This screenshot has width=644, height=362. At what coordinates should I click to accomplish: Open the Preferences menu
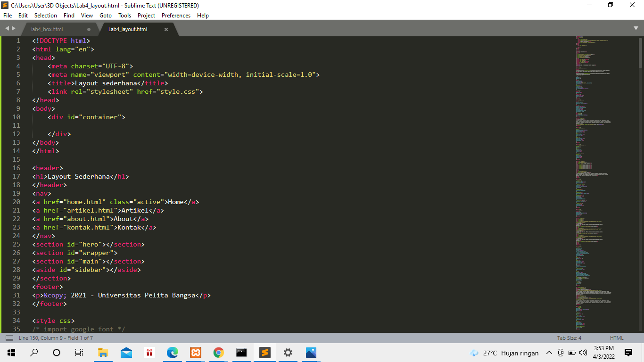click(176, 16)
